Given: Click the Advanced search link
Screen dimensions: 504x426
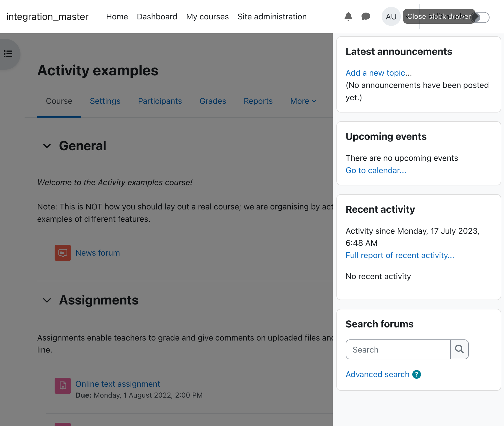Looking at the screenshot, I should 377,374.
